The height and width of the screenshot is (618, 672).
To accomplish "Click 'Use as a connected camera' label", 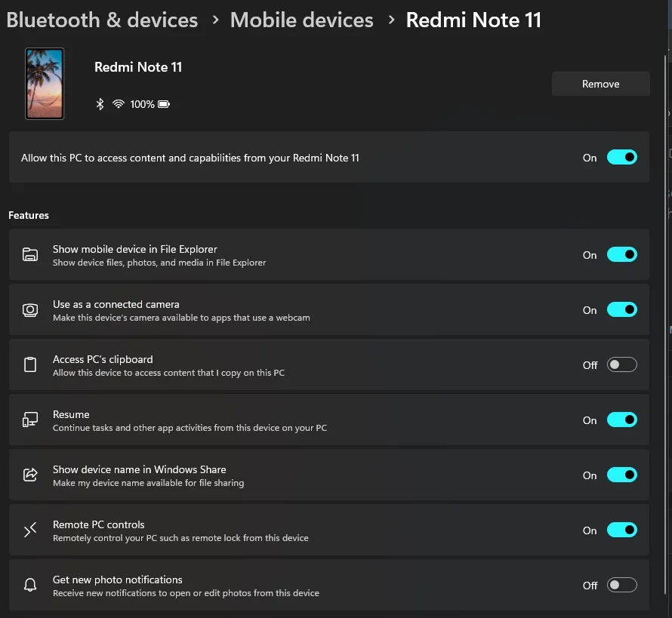I will (x=116, y=304).
